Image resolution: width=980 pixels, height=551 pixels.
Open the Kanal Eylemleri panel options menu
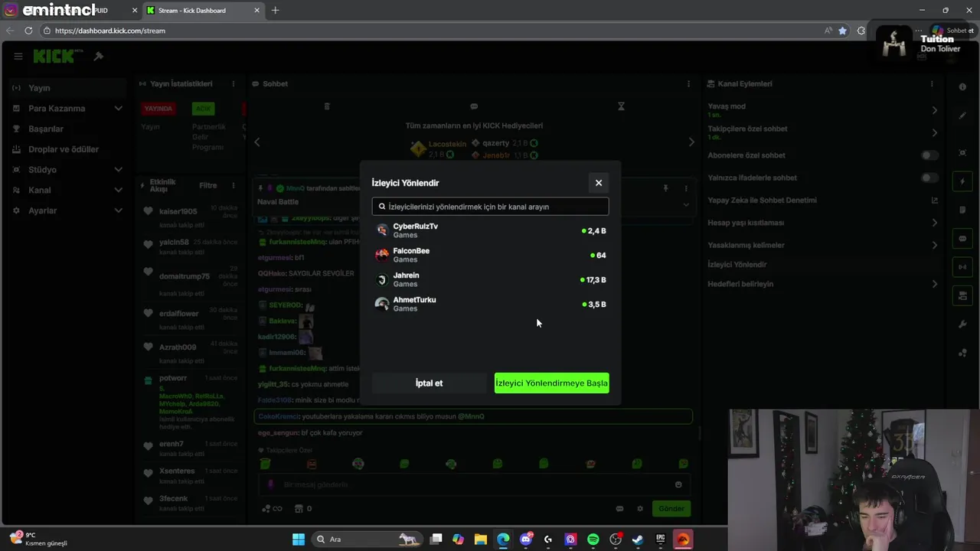pyautogui.click(x=932, y=83)
